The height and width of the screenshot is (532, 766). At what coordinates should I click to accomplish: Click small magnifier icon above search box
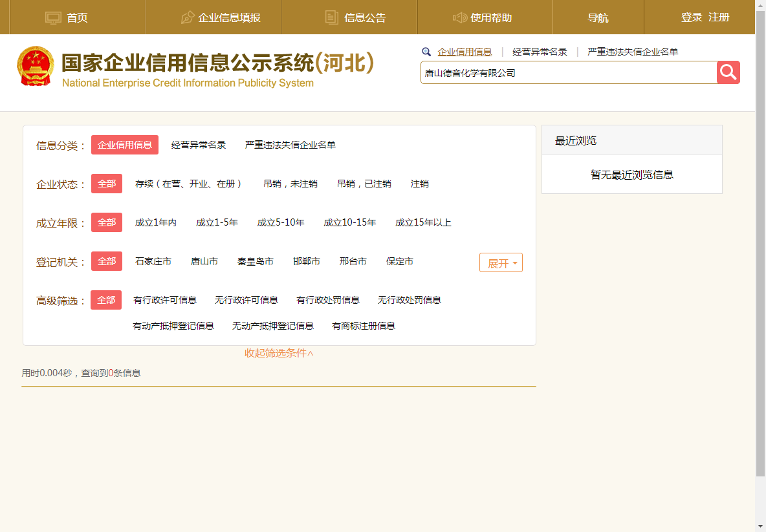pyautogui.click(x=426, y=52)
